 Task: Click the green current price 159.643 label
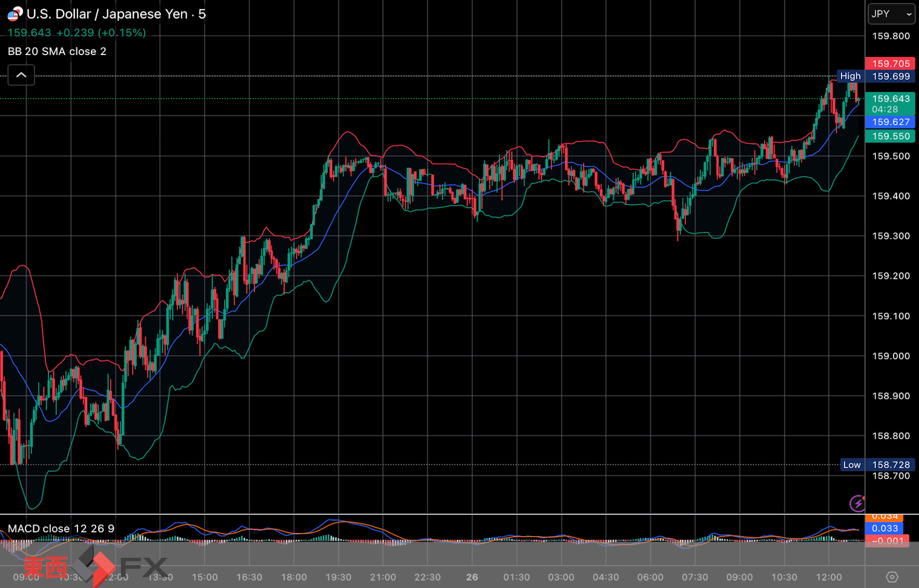click(890, 99)
